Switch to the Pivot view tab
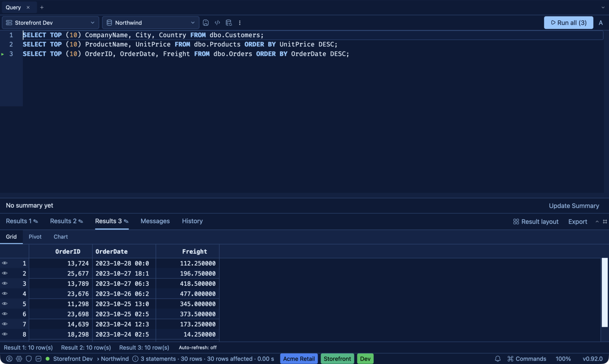The height and width of the screenshot is (364, 609). click(35, 237)
